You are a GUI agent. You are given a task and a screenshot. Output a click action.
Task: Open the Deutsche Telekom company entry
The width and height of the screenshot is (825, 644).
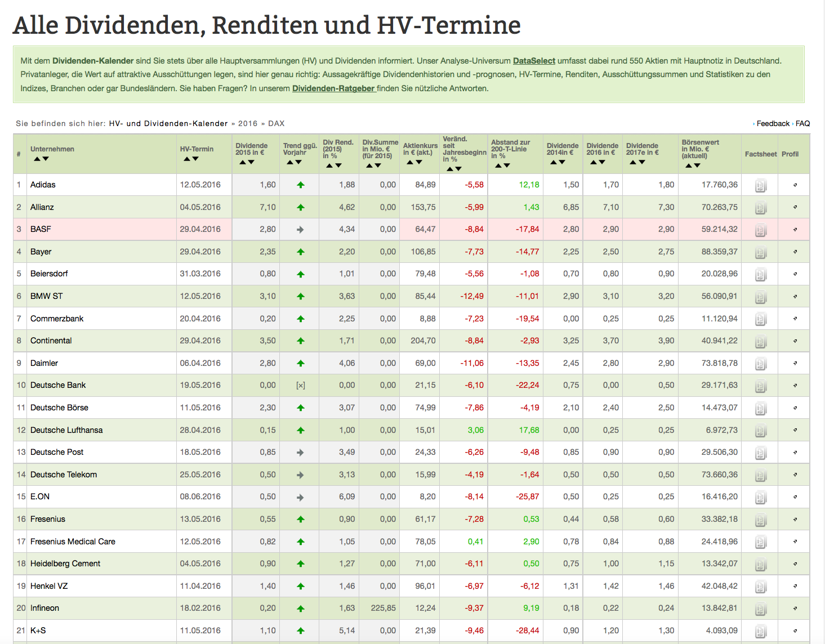(x=64, y=475)
